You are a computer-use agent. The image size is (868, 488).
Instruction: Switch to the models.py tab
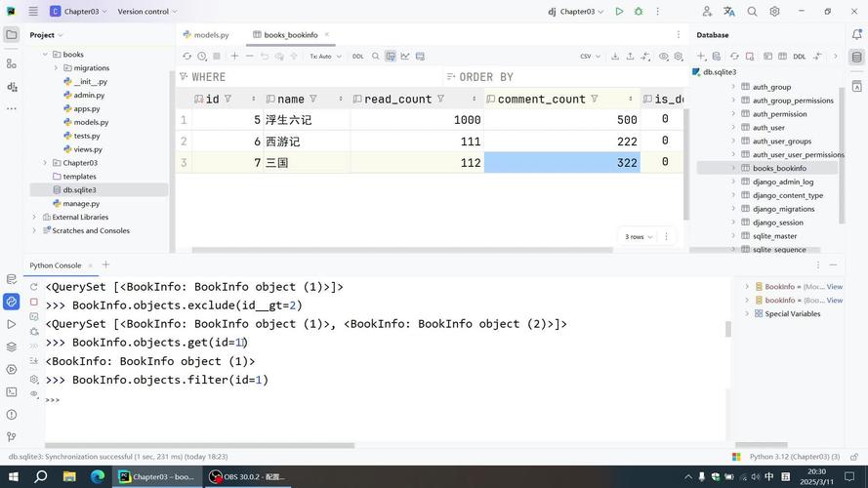pyautogui.click(x=206, y=35)
